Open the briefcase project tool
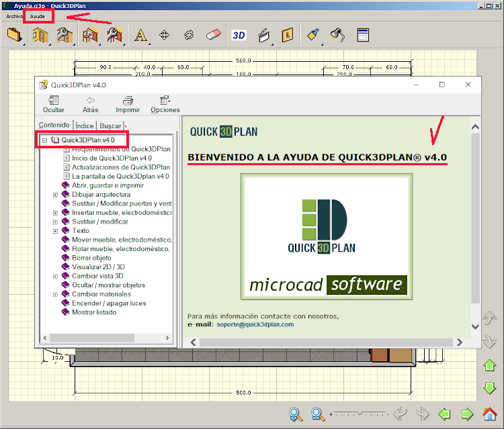Screen dimensions: 504x429 (15, 35)
